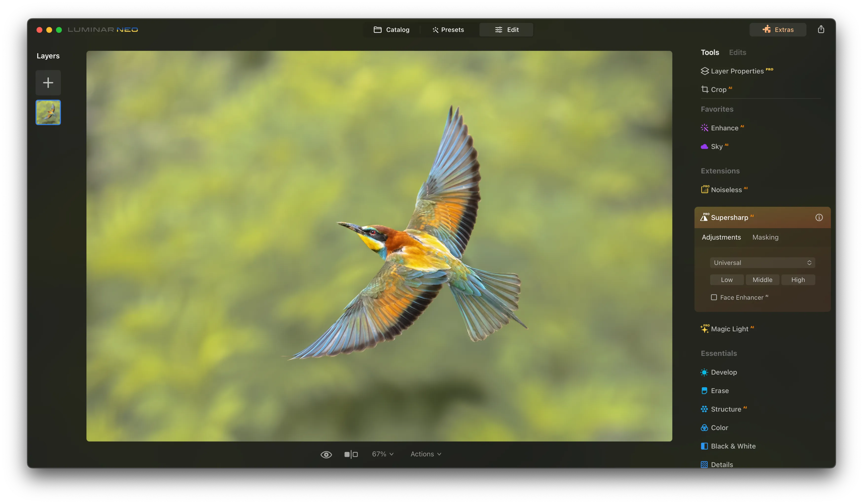Image resolution: width=863 pixels, height=504 pixels.
Task: Expand the 67% zoom level menu
Action: coord(382,454)
